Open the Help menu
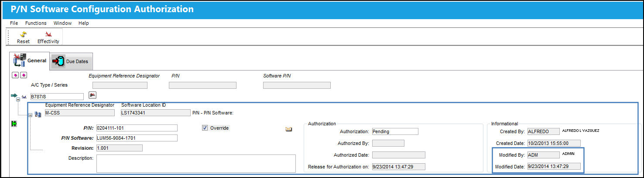 (84, 23)
